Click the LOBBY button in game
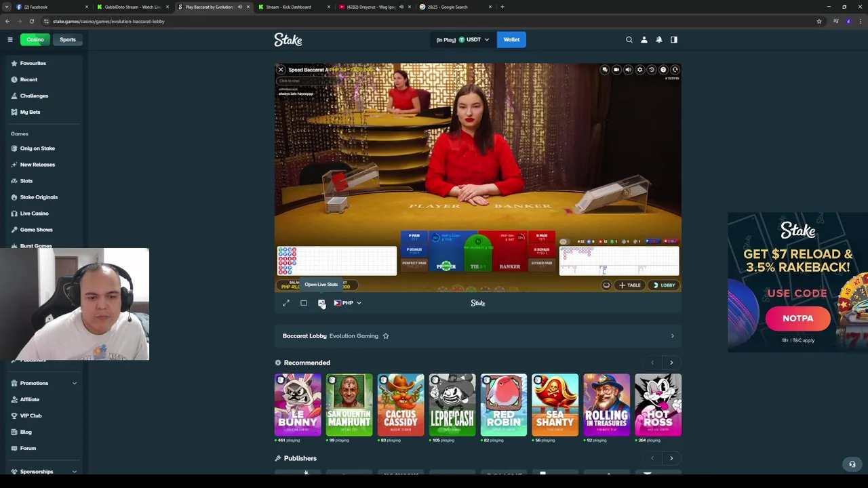868x488 pixels. click(664, 285)
